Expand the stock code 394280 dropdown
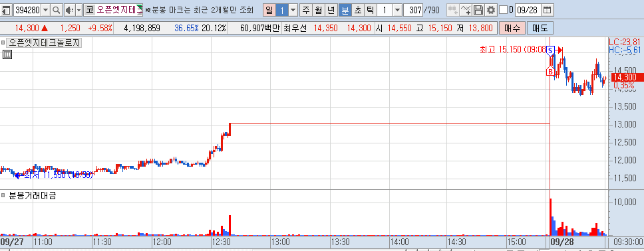Image resolution: width=644 pixels, height=251 pixels. 45,10
